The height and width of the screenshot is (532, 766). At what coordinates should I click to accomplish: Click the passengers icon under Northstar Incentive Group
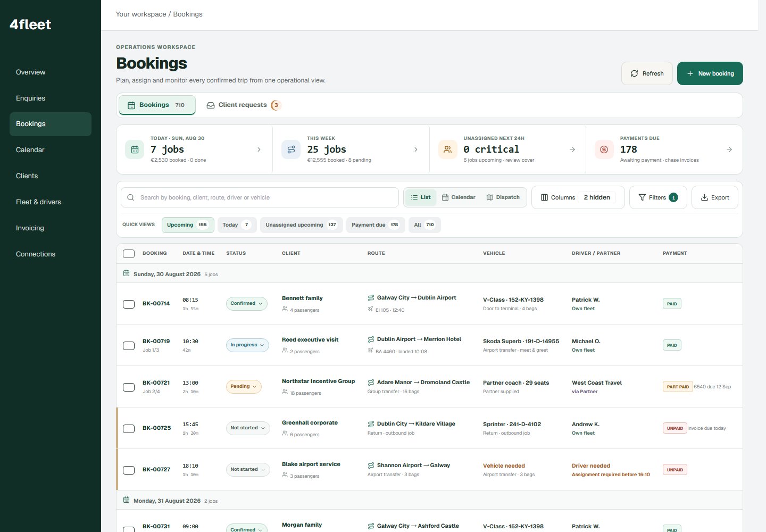click(x=285, y=392)
